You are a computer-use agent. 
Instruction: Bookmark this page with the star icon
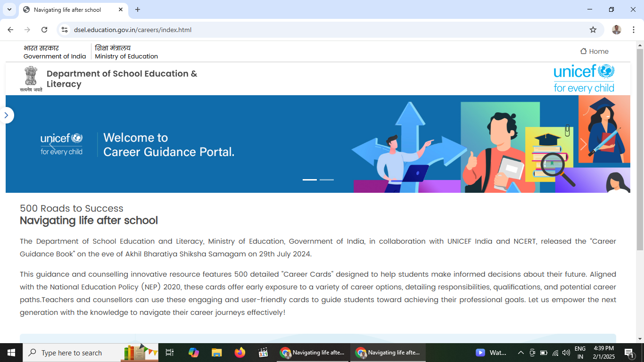click(593, 30)
